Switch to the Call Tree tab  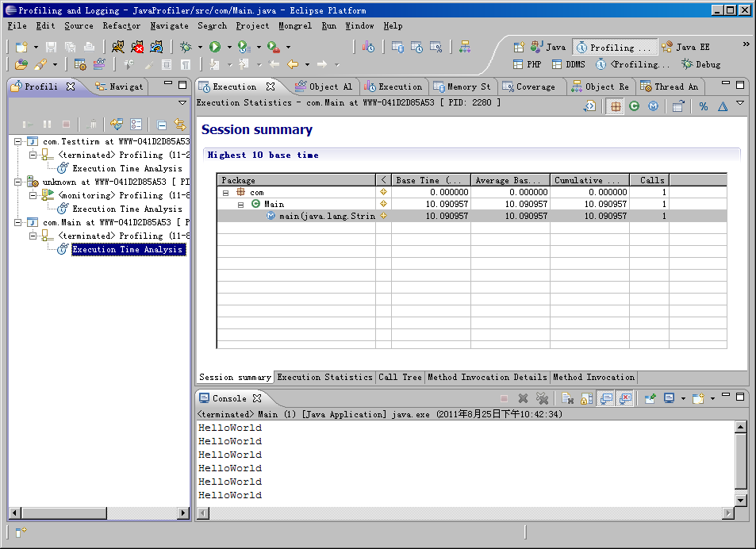coord(400,377)
